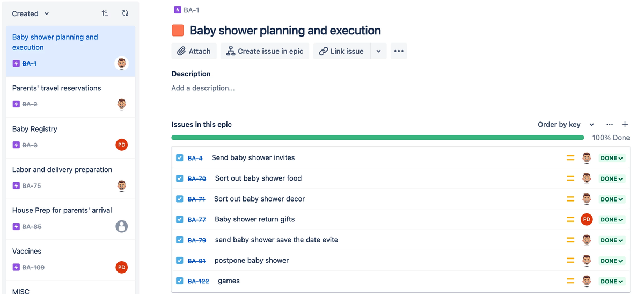Open the Created sort dropdown
This screenshot has width=644, height=294.
coord(31,13)
